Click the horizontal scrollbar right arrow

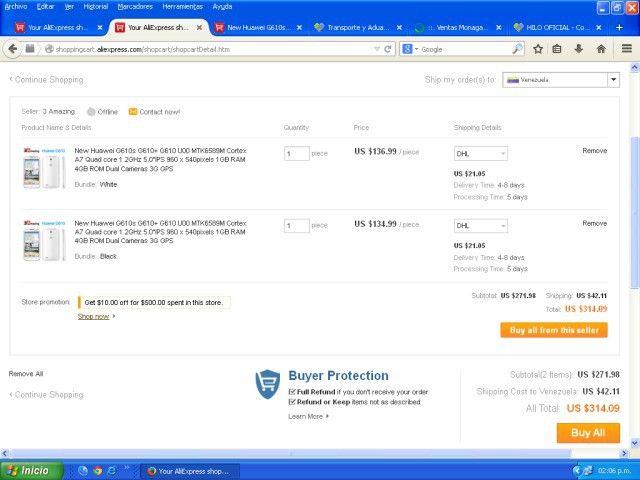click(624, 453)
